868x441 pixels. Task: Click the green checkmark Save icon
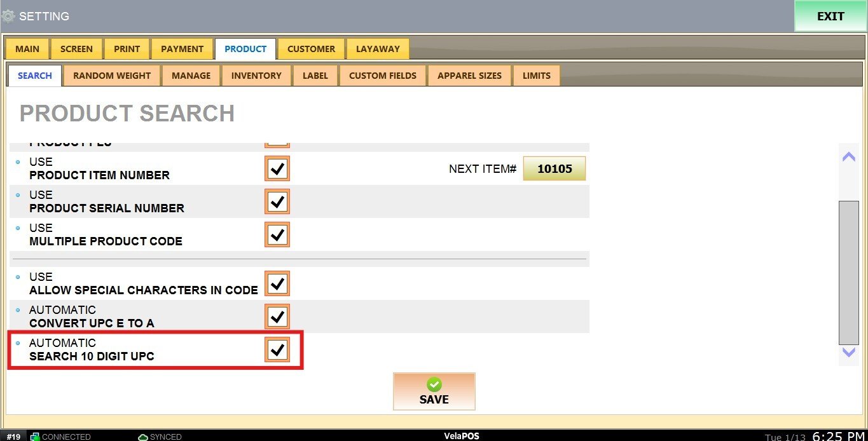(x=434, y=384)
